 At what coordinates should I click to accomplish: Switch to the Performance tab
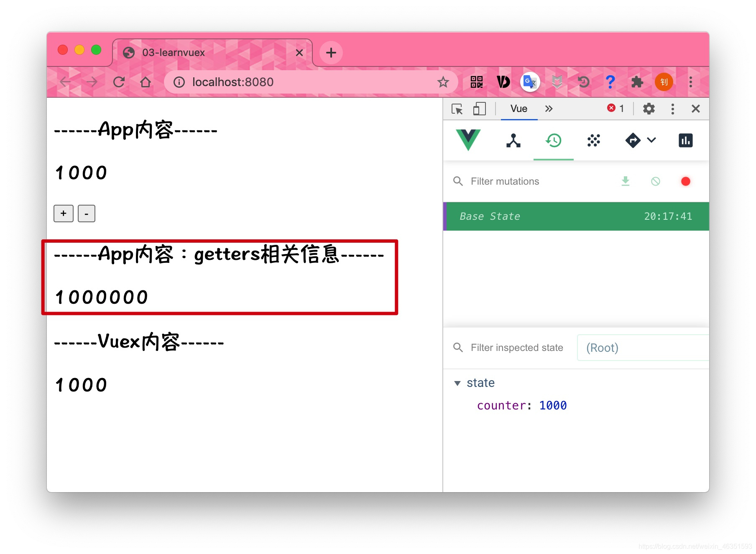[x=686, y=140]
